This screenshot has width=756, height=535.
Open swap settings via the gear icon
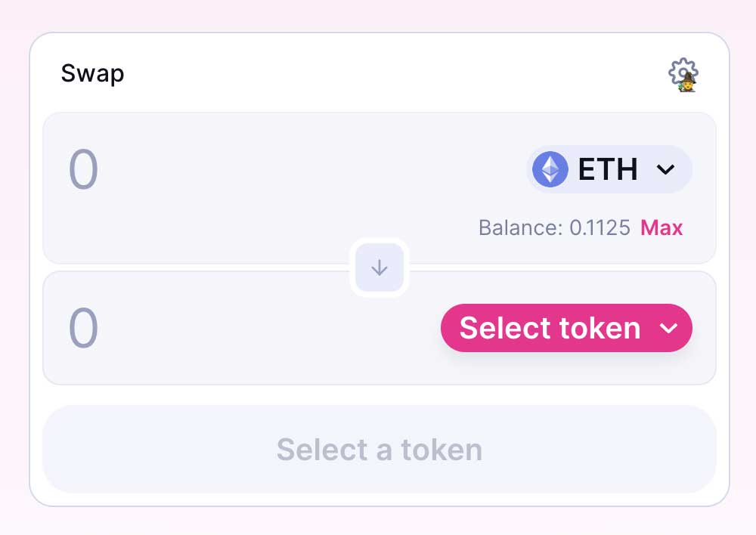[x=681, y=73]
